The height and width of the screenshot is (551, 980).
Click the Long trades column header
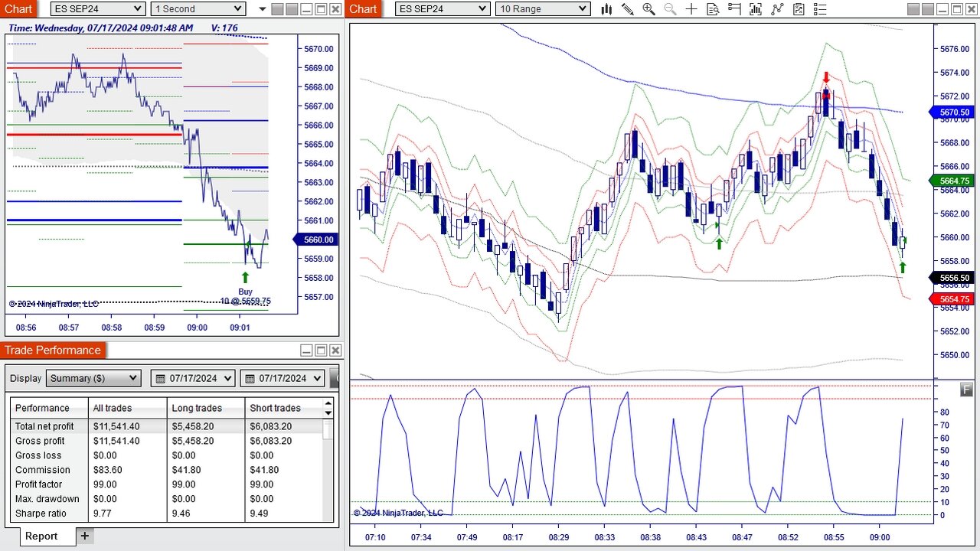click(206, 408)
